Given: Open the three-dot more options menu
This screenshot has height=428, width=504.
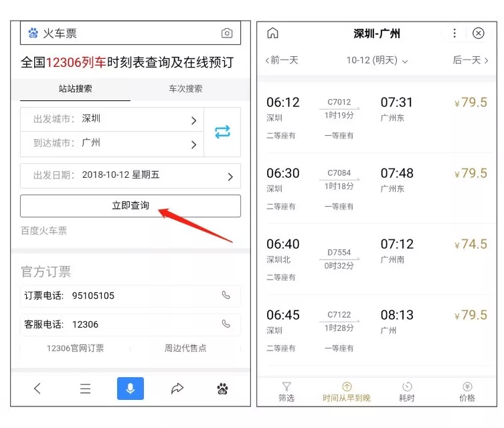Looking at the screenshot, I should (454, 33).
